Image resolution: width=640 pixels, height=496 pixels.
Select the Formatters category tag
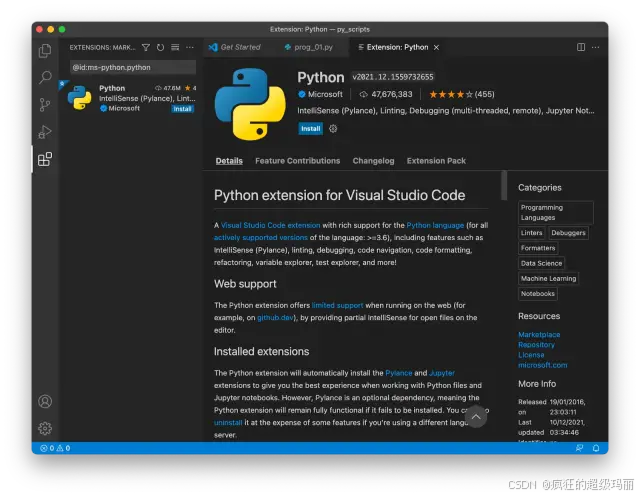point(538,248)
